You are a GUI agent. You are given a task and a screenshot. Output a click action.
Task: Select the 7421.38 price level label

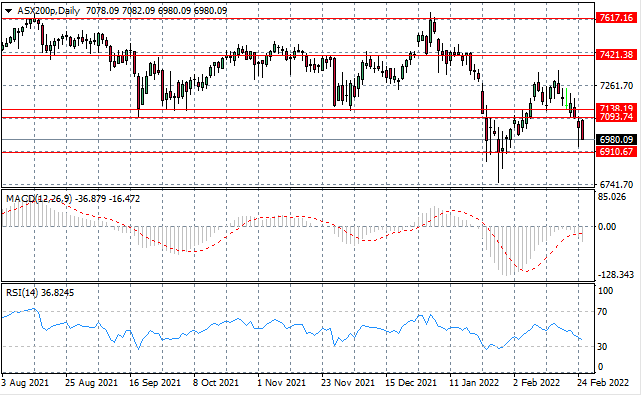[616, 54]
